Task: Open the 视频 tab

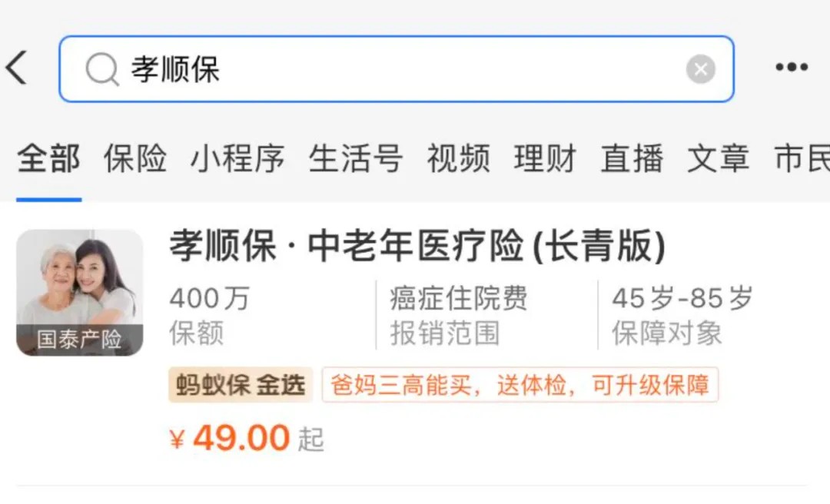Action: pos(458,158)
